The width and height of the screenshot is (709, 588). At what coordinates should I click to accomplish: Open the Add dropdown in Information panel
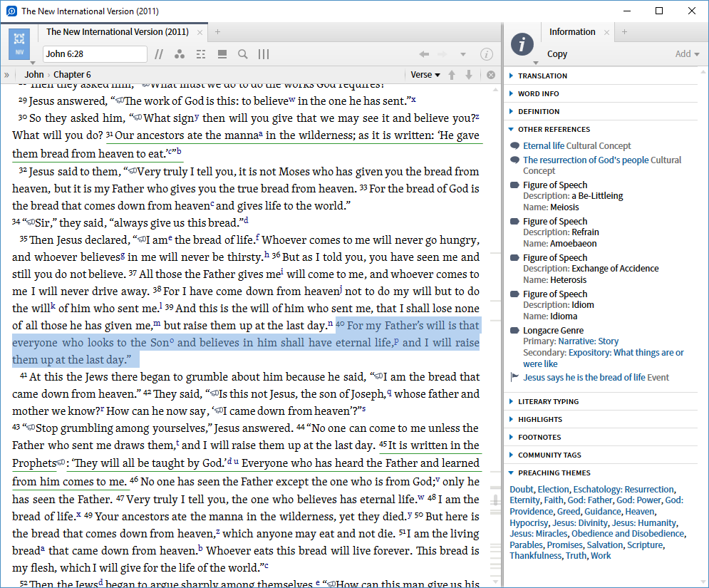(x=687, y=54)
